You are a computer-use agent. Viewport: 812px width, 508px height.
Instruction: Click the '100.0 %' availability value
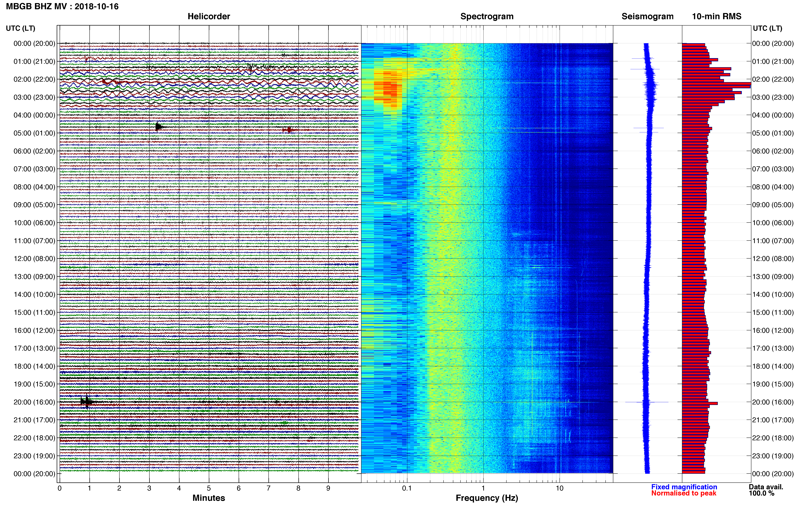[x=762, y=493]
